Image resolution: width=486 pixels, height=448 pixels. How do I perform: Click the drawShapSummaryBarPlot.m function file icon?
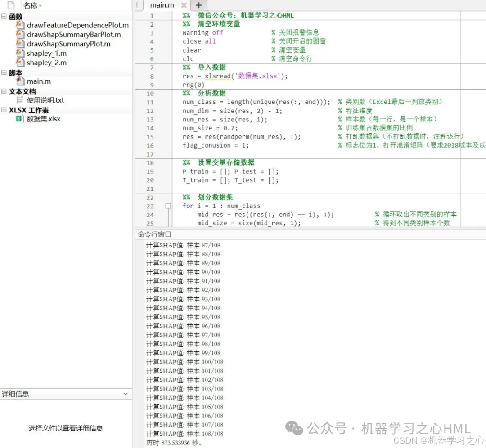20,34
